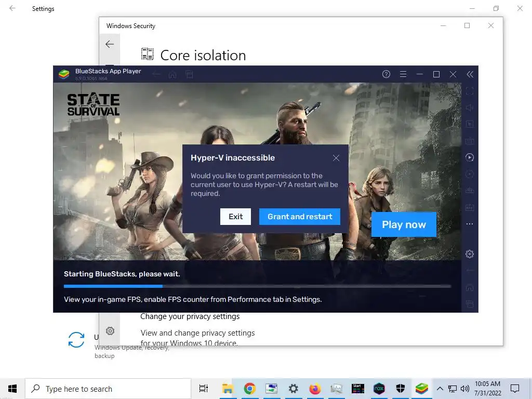Close the Hyper-V inaccessible dialog with X

coord(336,158)
